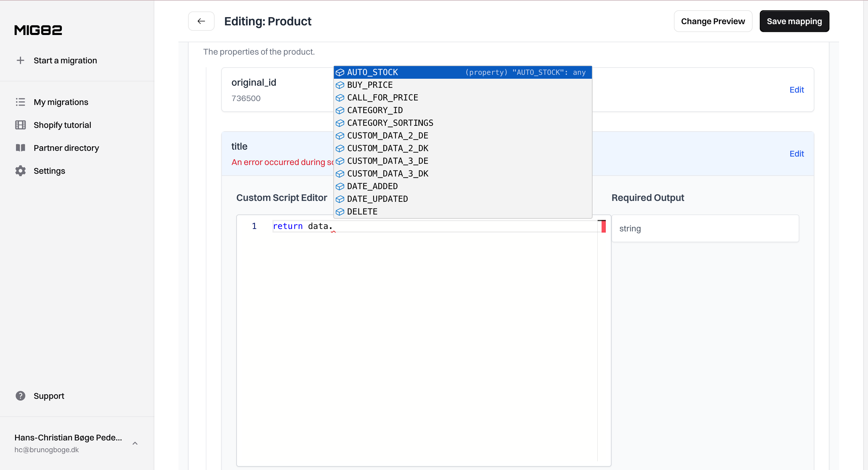Select CUSTOM_DATA_2_DK suggestion
Viewport: 868px width, 470px height.
click(x=463, y=148)
